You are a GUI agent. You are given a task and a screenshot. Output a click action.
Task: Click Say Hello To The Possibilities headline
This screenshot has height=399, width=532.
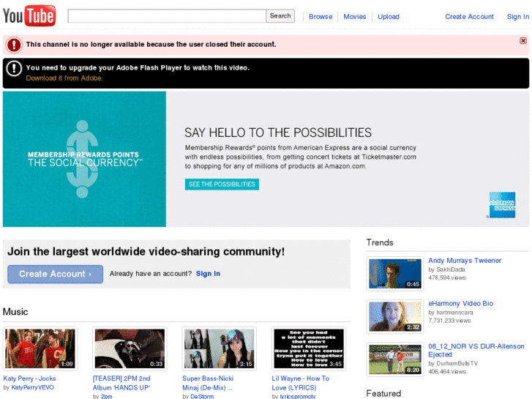tap(278, 133)
